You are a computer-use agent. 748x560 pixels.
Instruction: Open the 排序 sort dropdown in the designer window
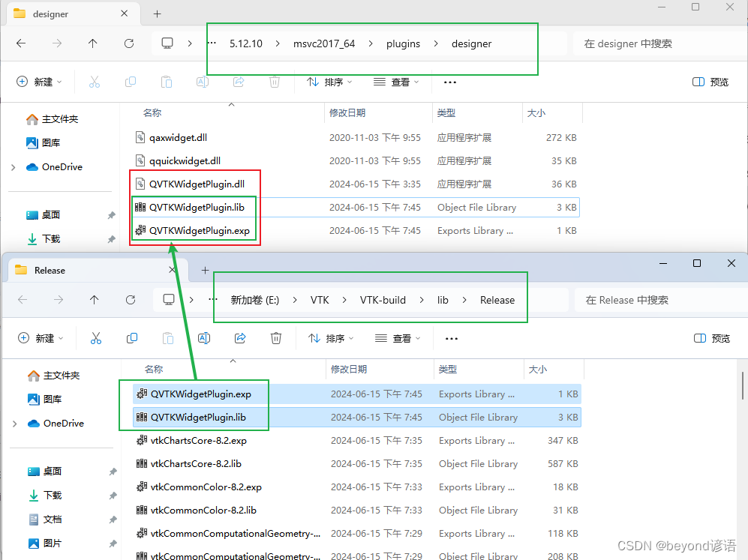[x=329, y=82]
